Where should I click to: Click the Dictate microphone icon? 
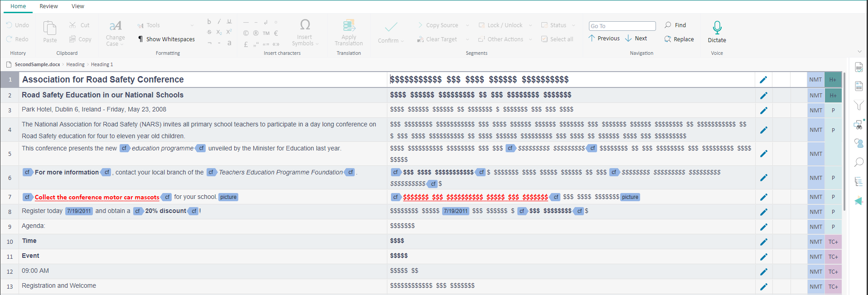point(717,28)
